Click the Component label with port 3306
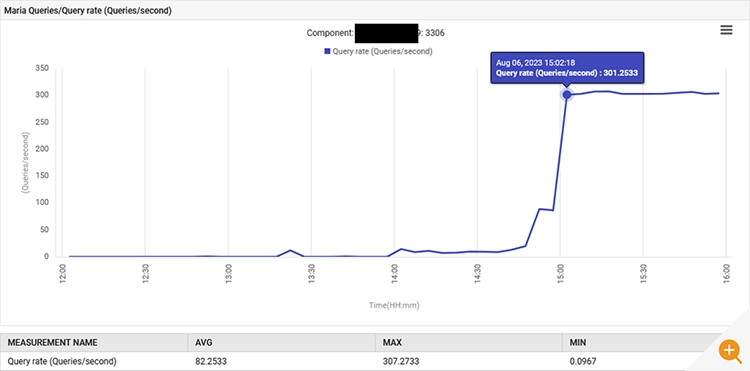Screen dimensions: 750x371 (376, 33)
